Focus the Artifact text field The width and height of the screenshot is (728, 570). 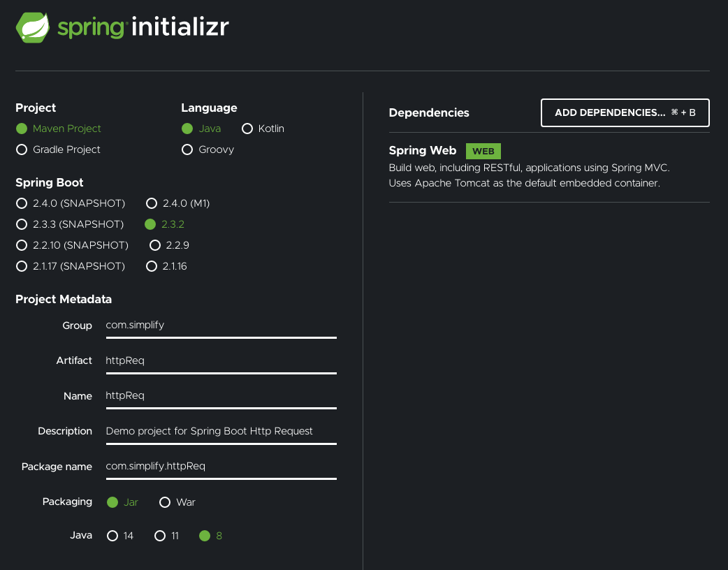pos(221,360)
